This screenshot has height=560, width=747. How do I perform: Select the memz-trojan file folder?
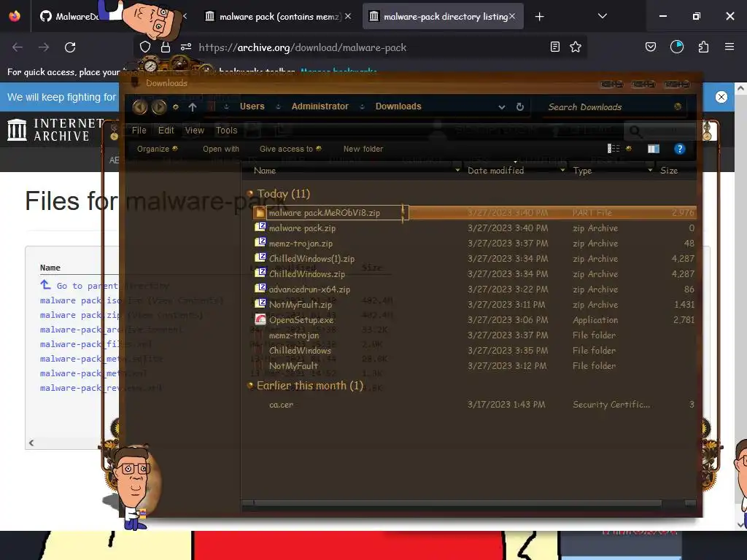(x=474, y=335)
